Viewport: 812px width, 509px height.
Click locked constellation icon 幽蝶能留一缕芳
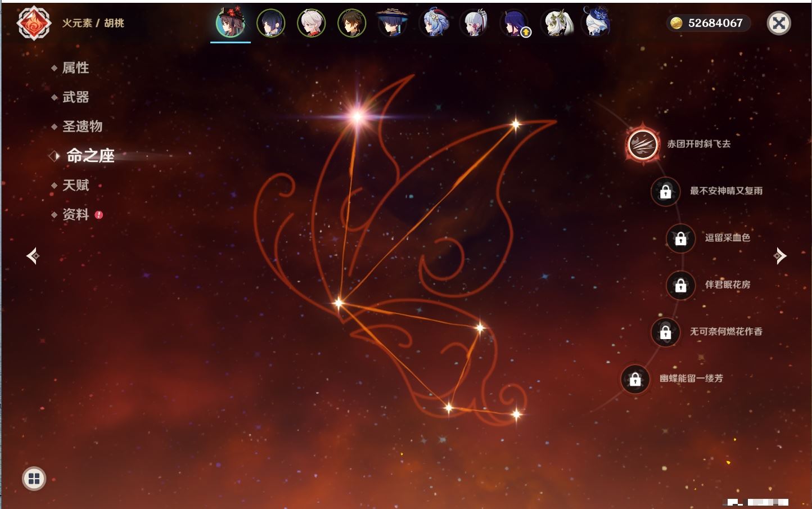pyautogui.click(x=635, y=379)
